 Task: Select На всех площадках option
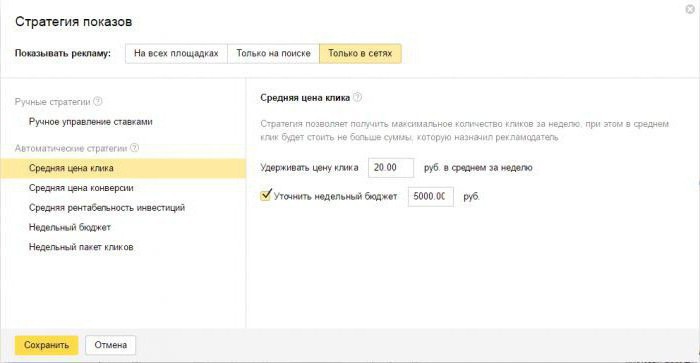(x=176, y=54)
